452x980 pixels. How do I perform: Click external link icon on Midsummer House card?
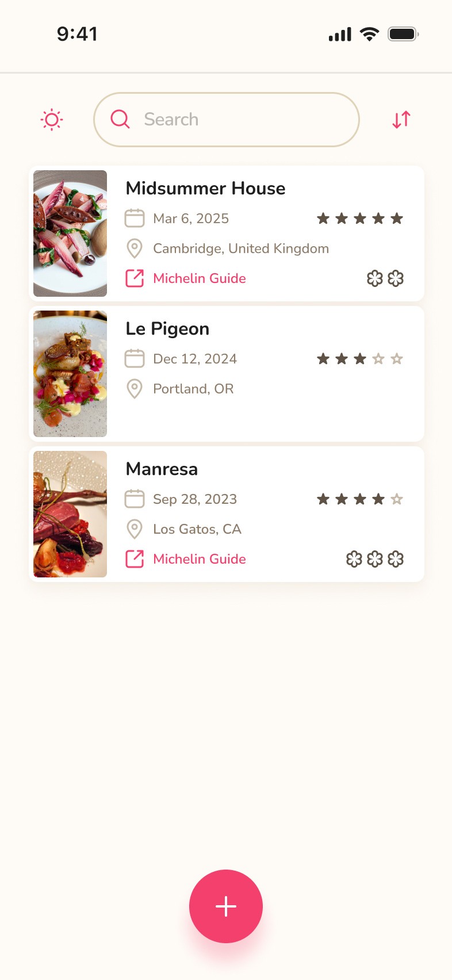click(135, 278)
